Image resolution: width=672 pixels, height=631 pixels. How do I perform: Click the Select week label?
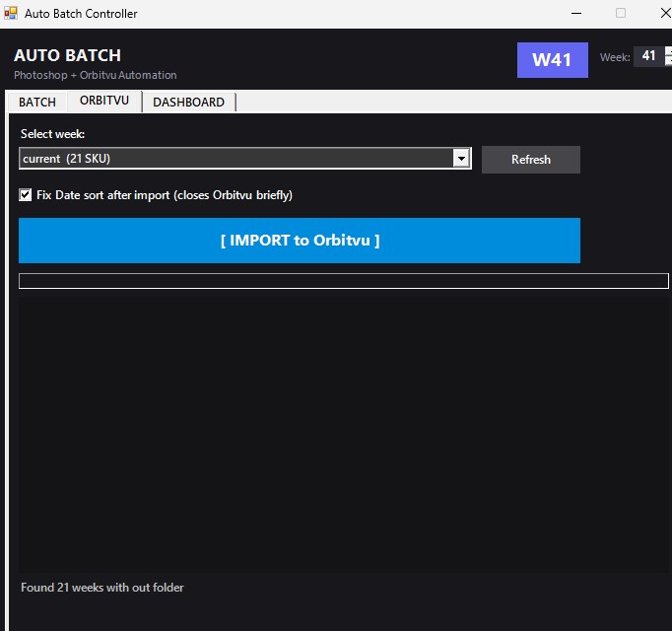(x=52, y=134)
